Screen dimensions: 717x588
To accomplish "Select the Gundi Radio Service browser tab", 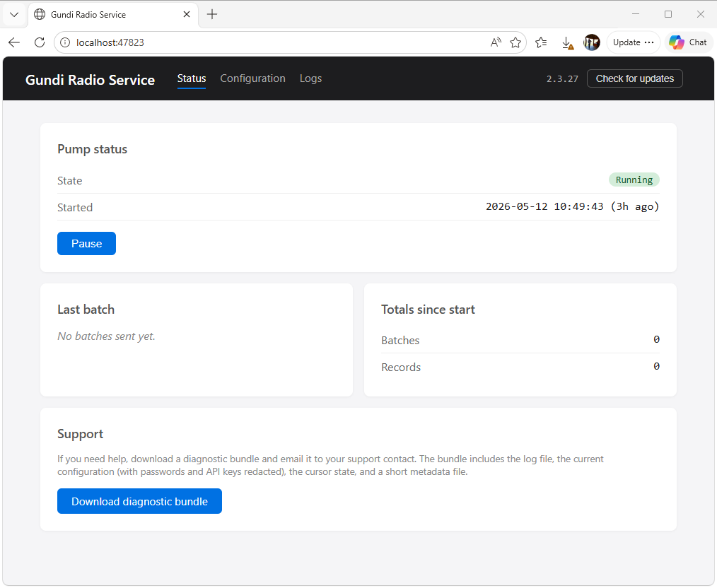I will pyautogui.click(x=113, y=14).
